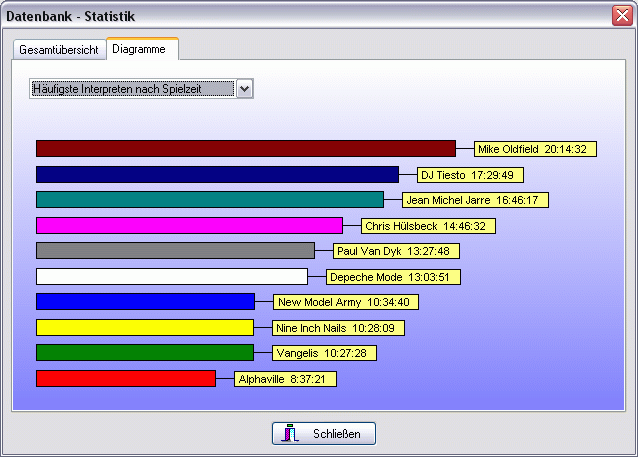This screenshot has width=638, height=457.
Task: Click the label DJ Tiesto 17:29:49
Action: [470, 175]
